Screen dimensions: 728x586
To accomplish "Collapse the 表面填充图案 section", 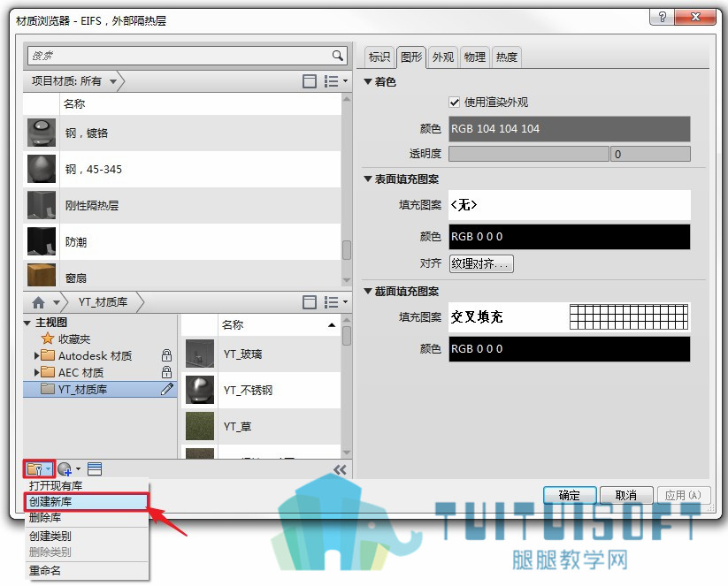I will [368, 179].
